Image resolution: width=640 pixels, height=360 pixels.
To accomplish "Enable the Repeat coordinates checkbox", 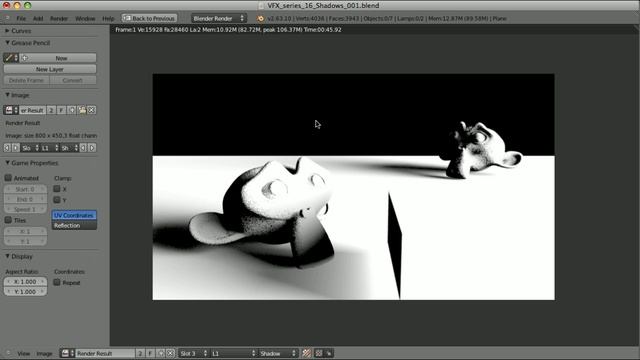I will [x=57, y=282].
